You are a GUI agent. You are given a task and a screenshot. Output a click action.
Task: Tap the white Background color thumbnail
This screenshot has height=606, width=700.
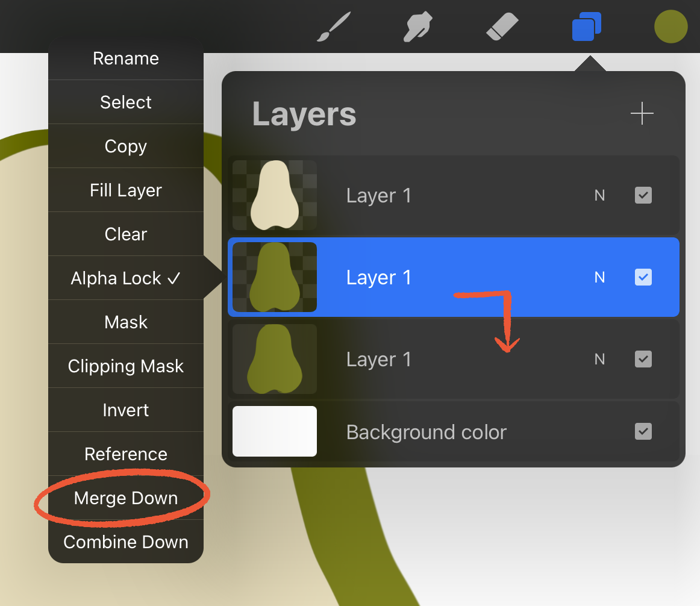coord(275,431)
